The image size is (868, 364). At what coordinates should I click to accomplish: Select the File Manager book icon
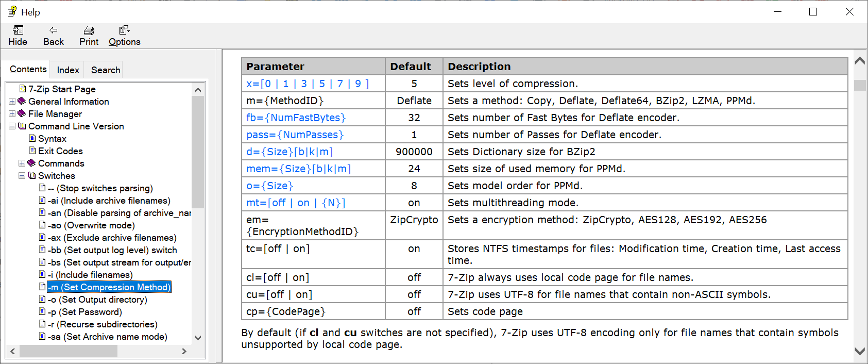coord(22,113)
